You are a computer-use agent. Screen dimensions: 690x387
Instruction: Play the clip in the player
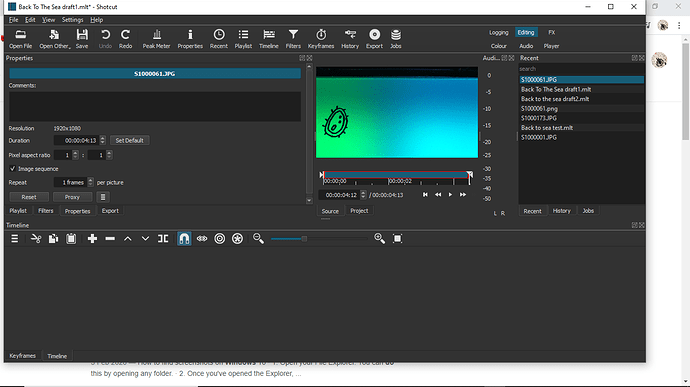[x=450, y=195]
